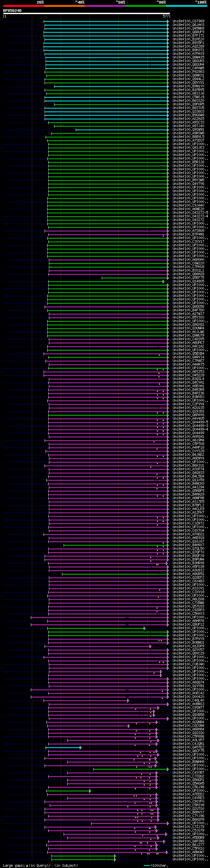Select label UniRef100_B9G6W9
Viewport: 210px width, 868px height.
click(x=188, y=115)
